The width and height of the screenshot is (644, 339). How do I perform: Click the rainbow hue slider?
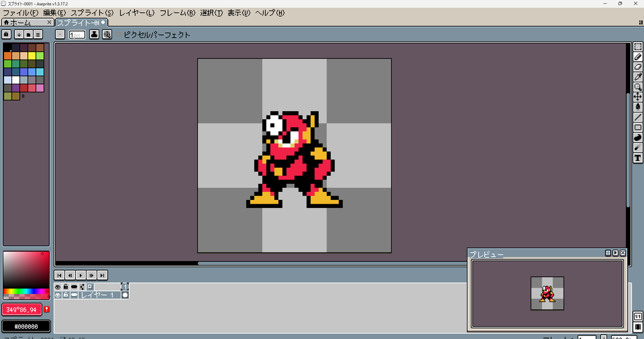[x=26, y=292]
